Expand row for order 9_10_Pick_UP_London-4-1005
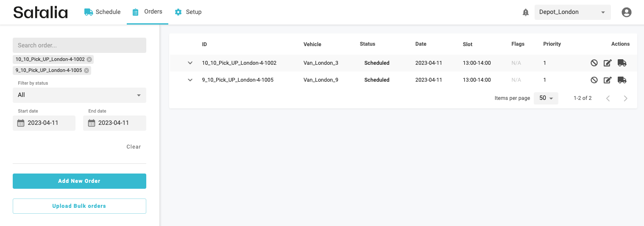This screenshot has width=644, height=226. tap(190, 80)
